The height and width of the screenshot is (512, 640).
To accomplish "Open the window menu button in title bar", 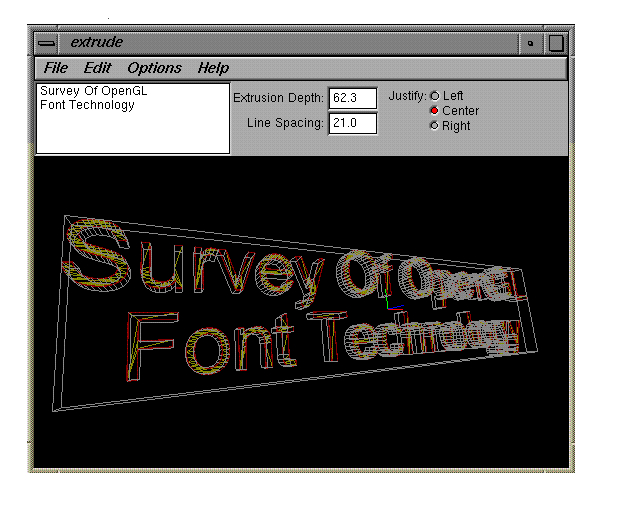I will pyautogui.click(x=46, y=43).
